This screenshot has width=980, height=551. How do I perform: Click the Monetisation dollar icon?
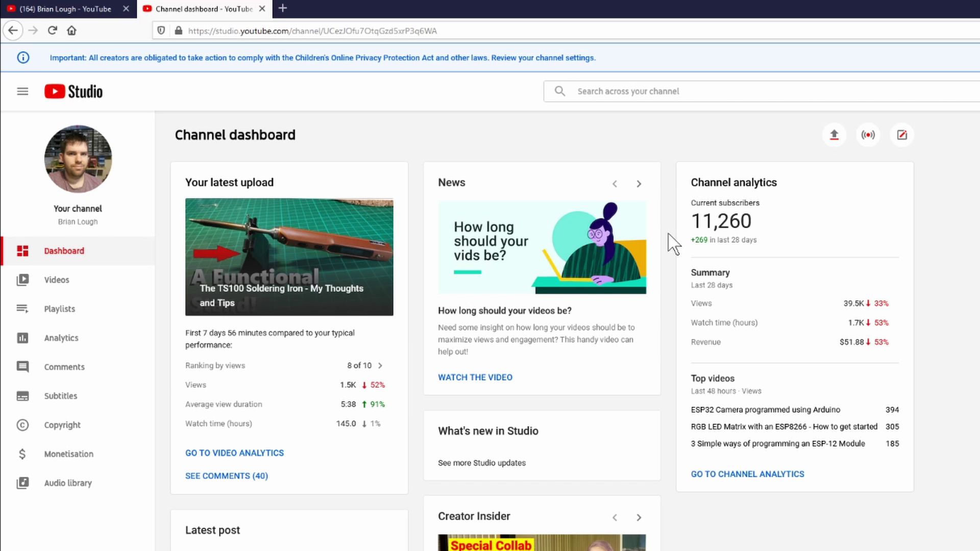point(22,454)
